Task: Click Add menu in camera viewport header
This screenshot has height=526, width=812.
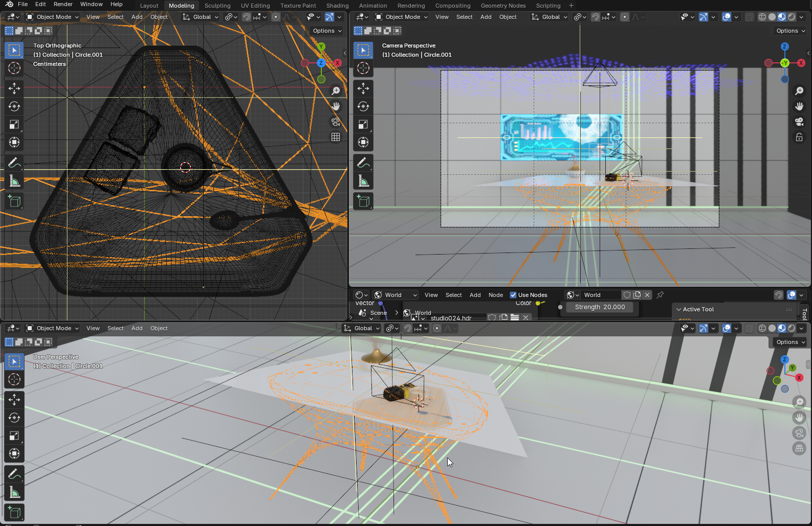Action: (x=486, y=17)
